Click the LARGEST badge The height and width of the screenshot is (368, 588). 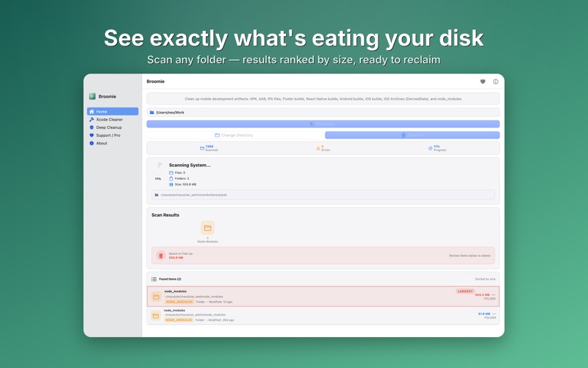click(x=465, y=291)
